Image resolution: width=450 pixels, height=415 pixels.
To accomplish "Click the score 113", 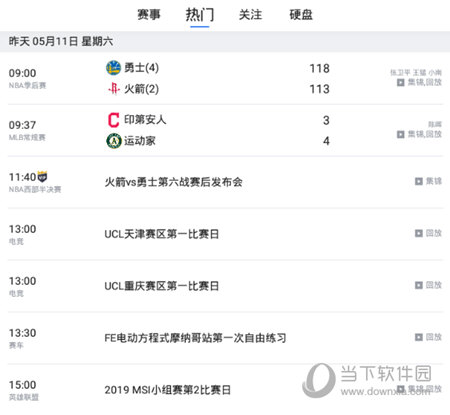I will click(319, 89).
